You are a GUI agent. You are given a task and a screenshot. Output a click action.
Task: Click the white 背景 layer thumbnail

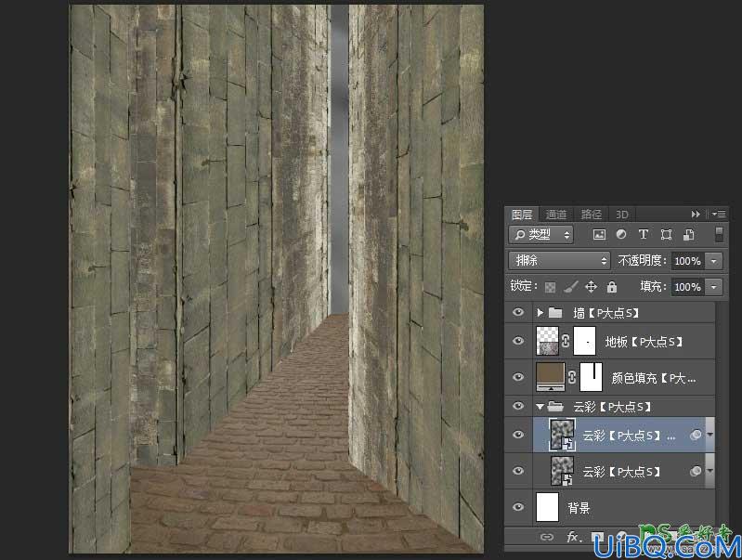pyautogui.click(x=548, y=507)
